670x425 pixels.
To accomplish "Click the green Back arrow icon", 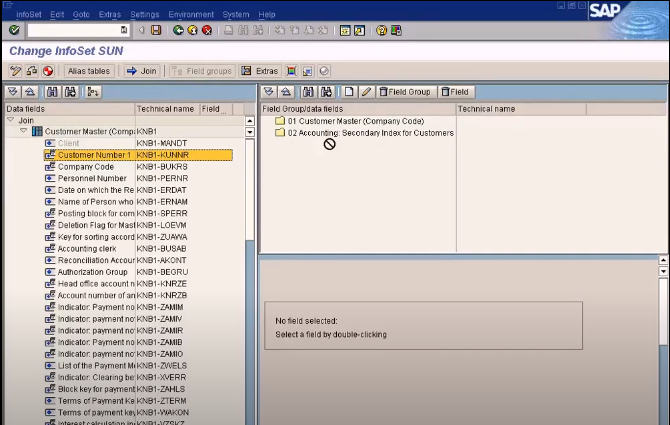I will [178, 30].
